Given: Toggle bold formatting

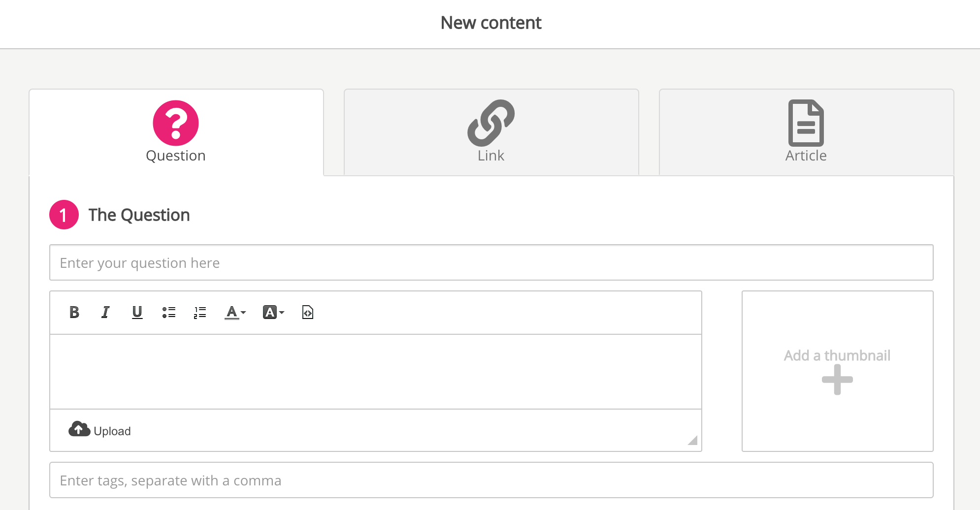Looking at the screenshot, I should point(74,312).
